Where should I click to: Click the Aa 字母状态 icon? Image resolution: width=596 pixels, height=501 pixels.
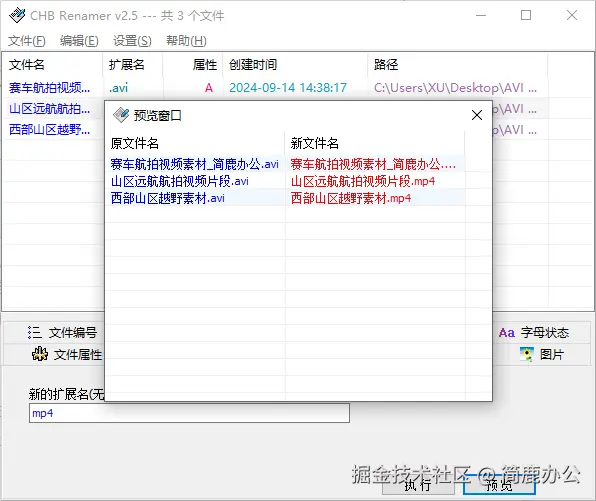point(507,333)
